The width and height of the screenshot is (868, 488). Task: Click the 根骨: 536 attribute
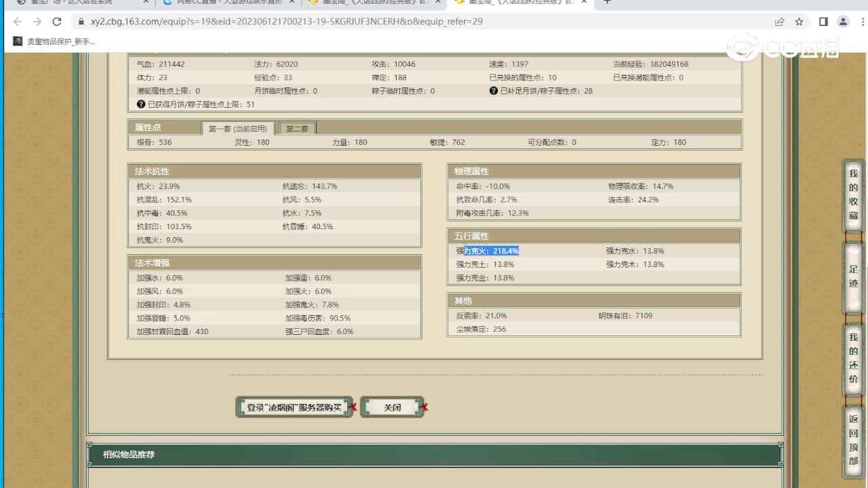click(x=154, y=142)
